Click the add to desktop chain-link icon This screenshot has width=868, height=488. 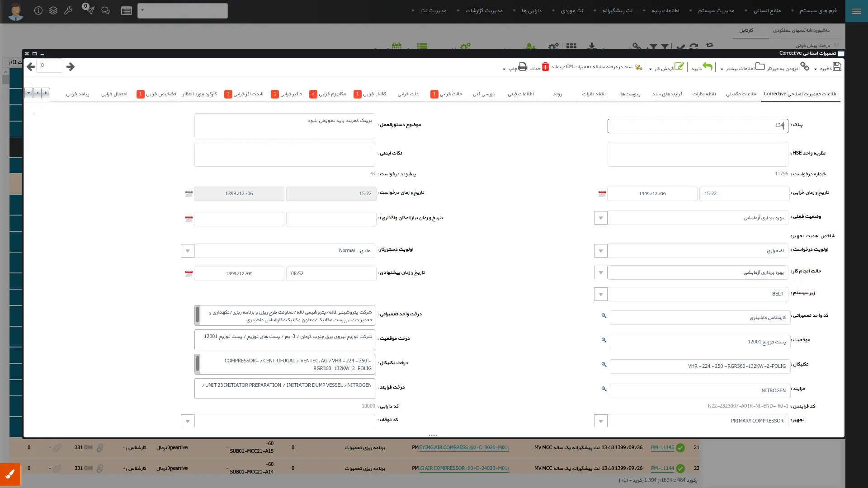click(x=805, y=66)
